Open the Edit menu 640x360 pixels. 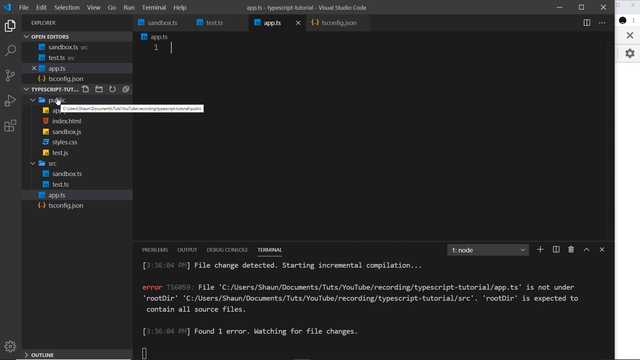pos(41,7)
